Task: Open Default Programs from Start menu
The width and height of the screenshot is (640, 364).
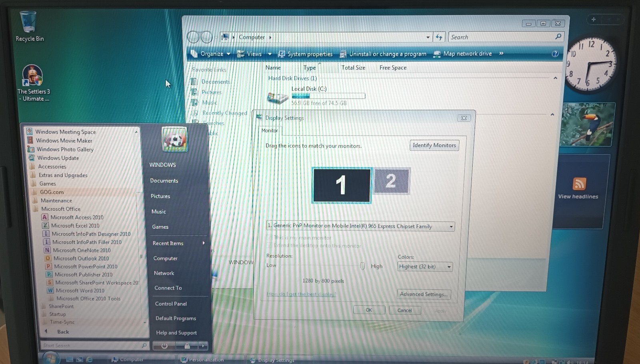Action: click(x=176, y=318)
